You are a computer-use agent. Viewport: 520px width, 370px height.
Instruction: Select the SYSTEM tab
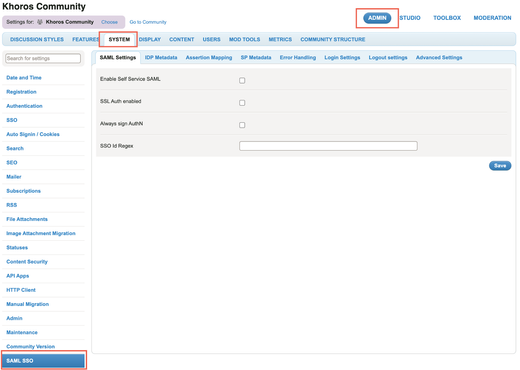click(x=119, y=39)
